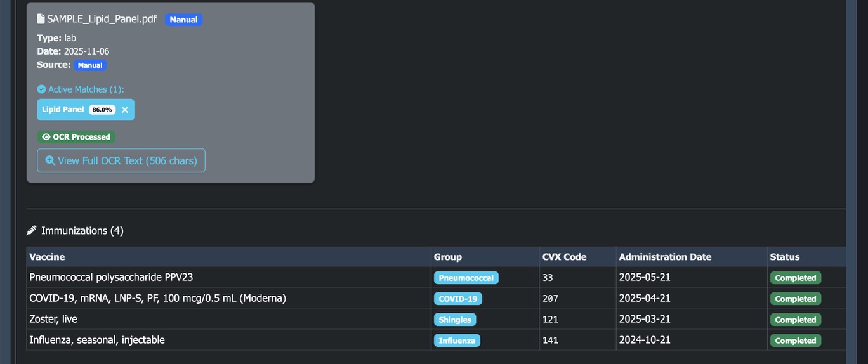The image size is (868, 364).
Task: Click the 86.0% confidence badge
Action: tap(102, 110)
